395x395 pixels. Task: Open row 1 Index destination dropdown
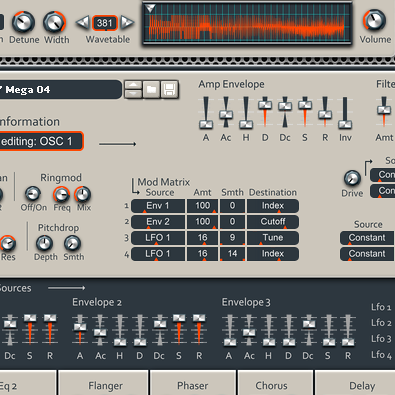click(x=273, y=206)
